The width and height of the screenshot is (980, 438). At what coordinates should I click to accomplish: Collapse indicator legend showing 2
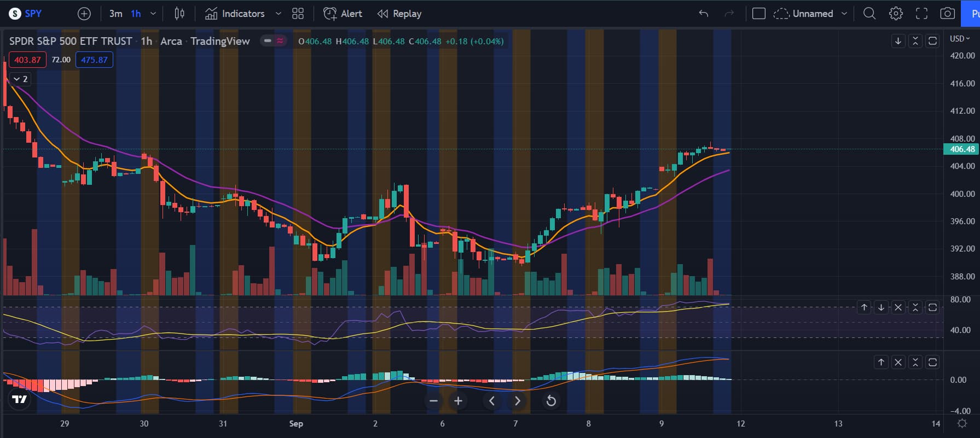click(20, 79)
